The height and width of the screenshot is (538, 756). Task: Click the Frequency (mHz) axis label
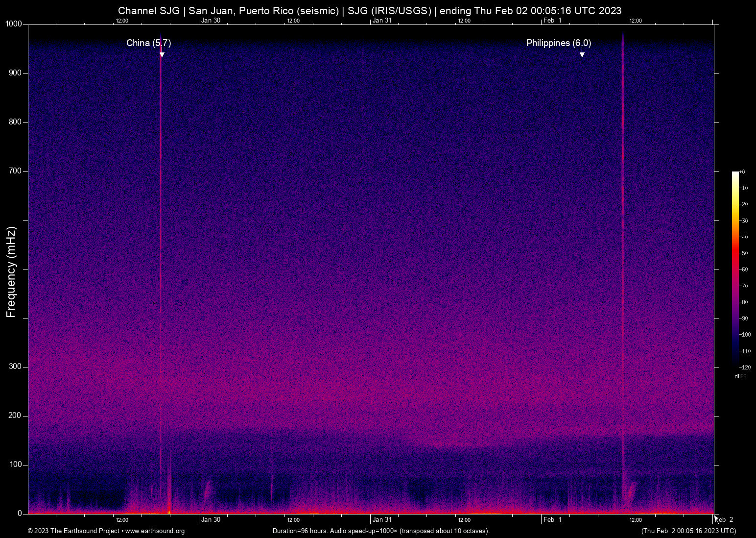pos(11,272)
